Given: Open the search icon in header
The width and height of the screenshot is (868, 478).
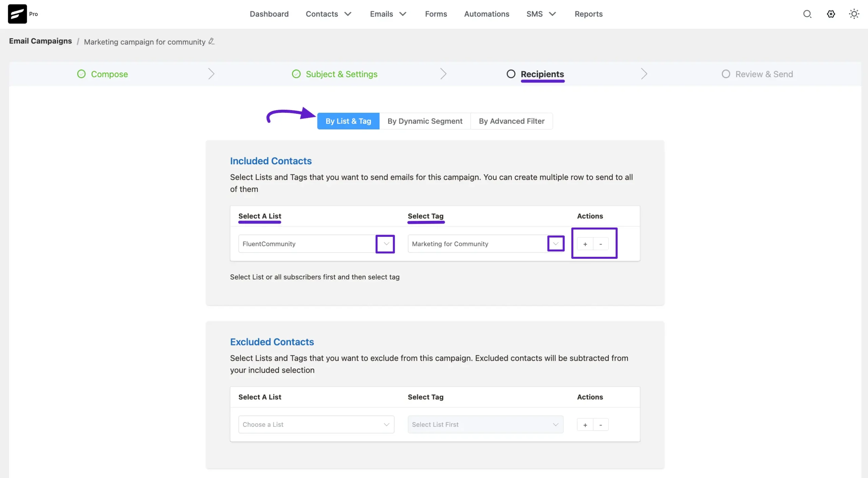Looking at the screenshot, I should (807, 14).
